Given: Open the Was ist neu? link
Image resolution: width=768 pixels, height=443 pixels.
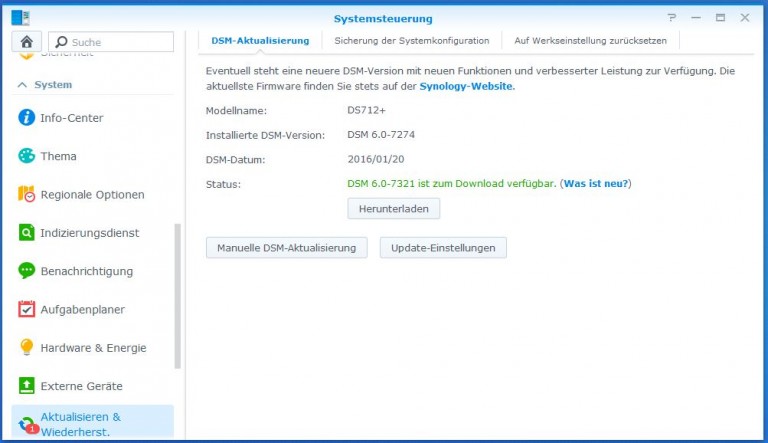Looking at the screenshot, I should (x=596, y=184).
